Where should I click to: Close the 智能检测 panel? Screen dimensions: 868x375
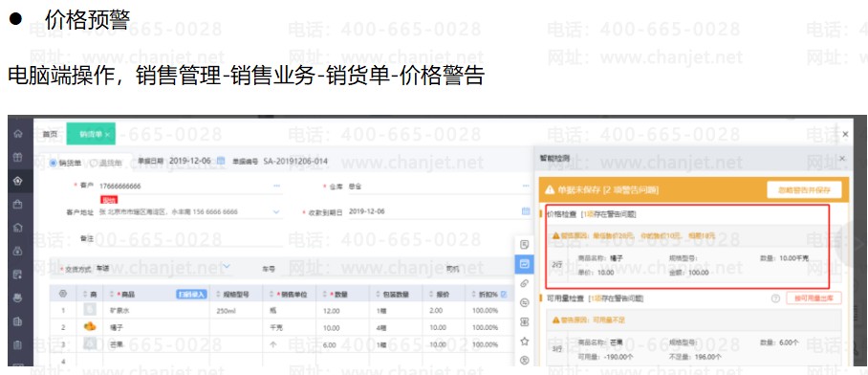pyautogui.click(x=842, y=159)
